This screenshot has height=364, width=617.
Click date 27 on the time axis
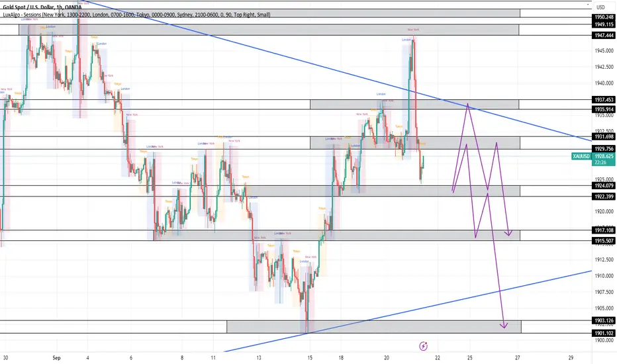coord(518,358)
